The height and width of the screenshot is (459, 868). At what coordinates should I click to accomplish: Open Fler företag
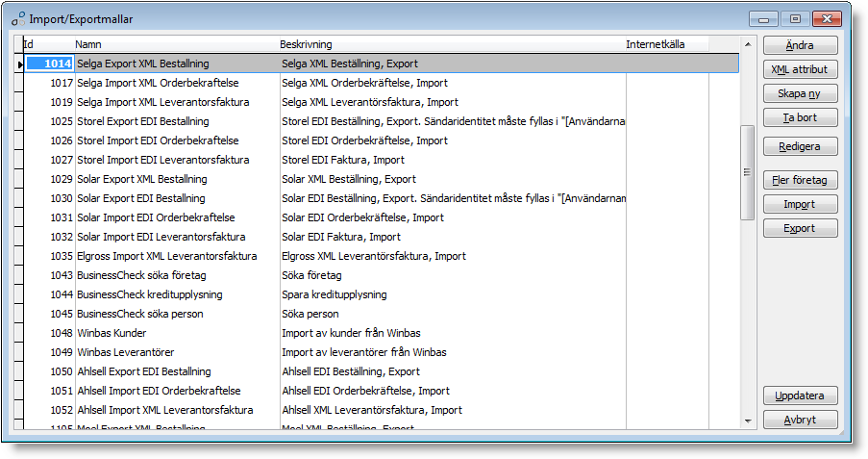(800, 180)
